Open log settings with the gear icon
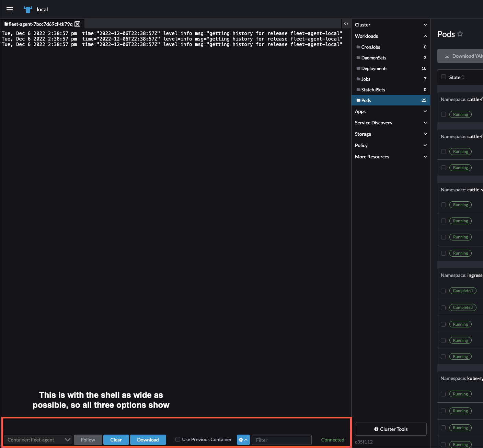 (x=242, y=440)
